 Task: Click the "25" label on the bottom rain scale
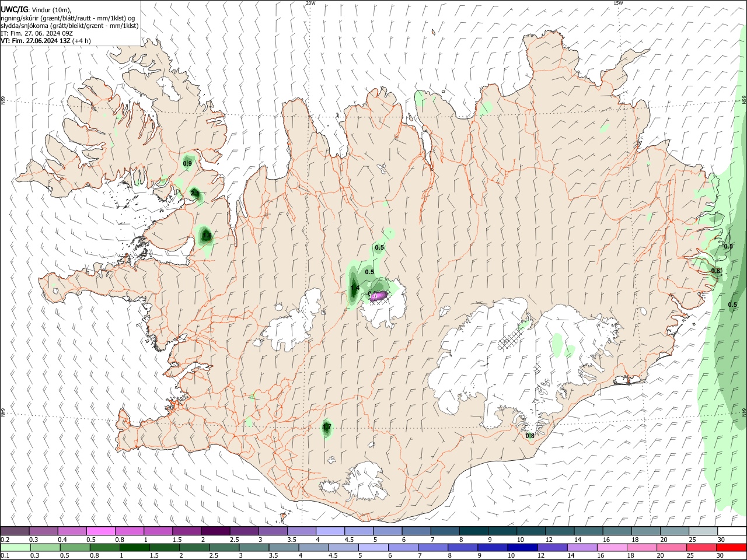tap(692, 556)
